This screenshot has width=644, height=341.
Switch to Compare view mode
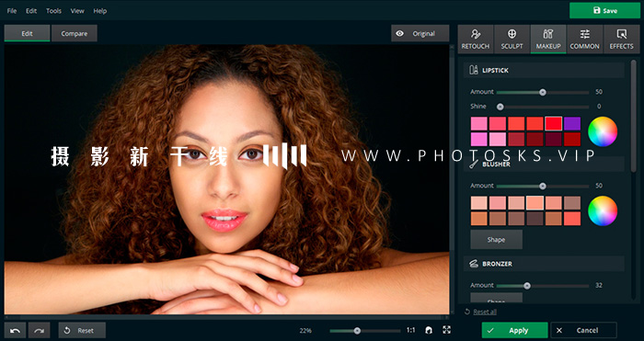point(75,34)
